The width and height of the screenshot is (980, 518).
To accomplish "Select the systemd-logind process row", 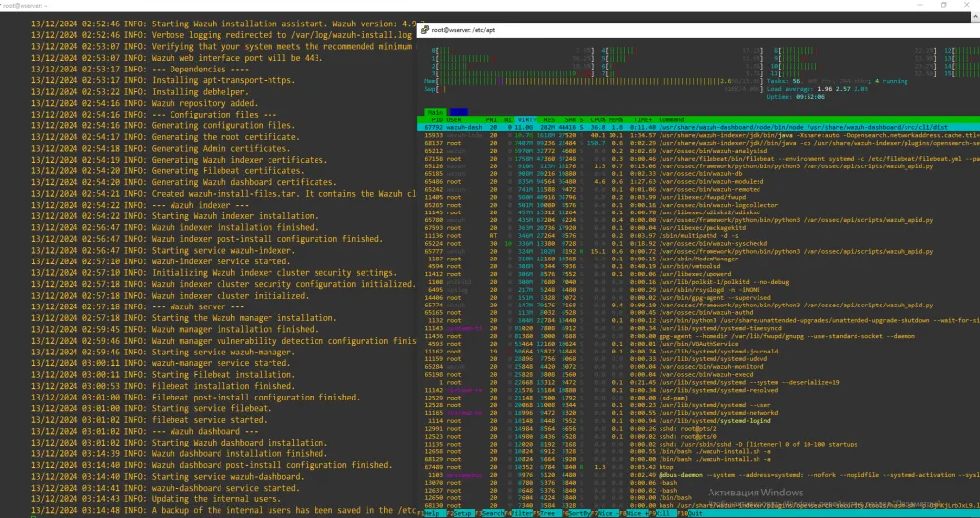I will coord(699,420).
